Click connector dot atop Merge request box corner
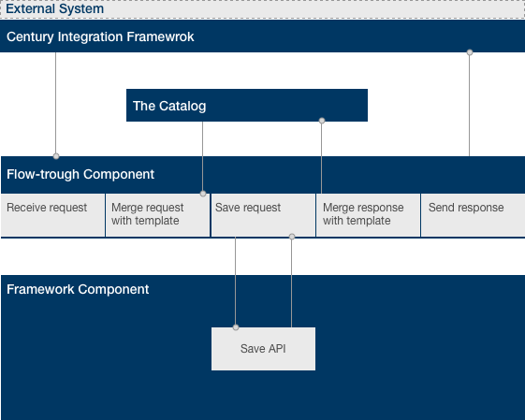 [203, 194]
